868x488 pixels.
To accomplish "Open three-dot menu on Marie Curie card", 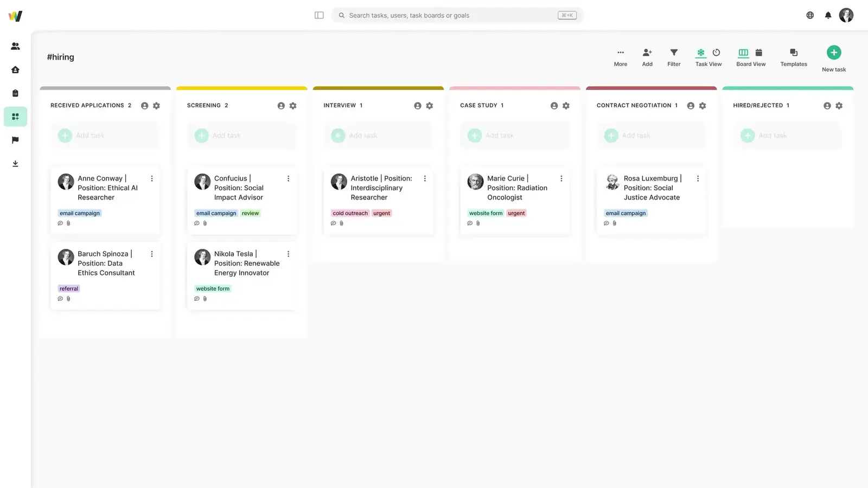I will [x=561, y=178].
